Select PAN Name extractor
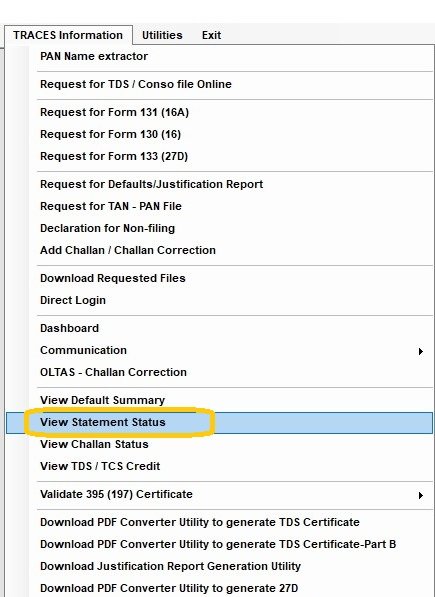The height and width of the screenshot is (597, 435). pos(220,56)
